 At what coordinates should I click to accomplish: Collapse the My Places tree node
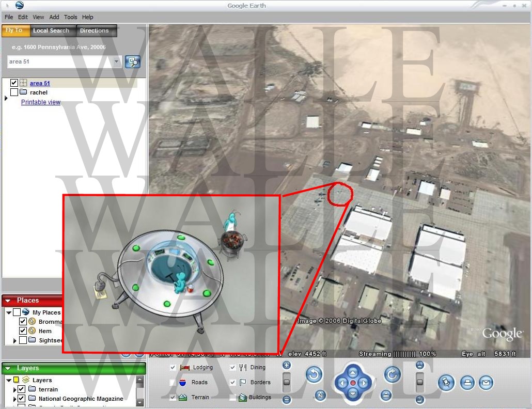[x=9, y=312]
